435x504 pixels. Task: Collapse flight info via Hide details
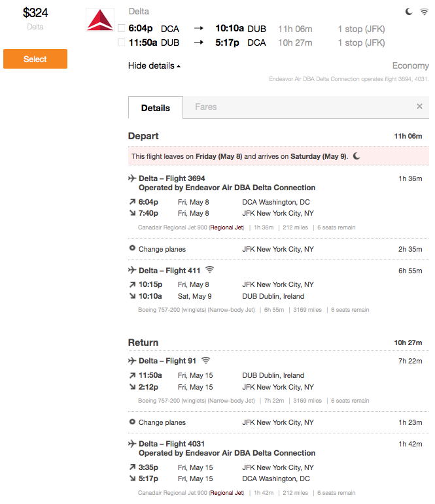(154, 66)
